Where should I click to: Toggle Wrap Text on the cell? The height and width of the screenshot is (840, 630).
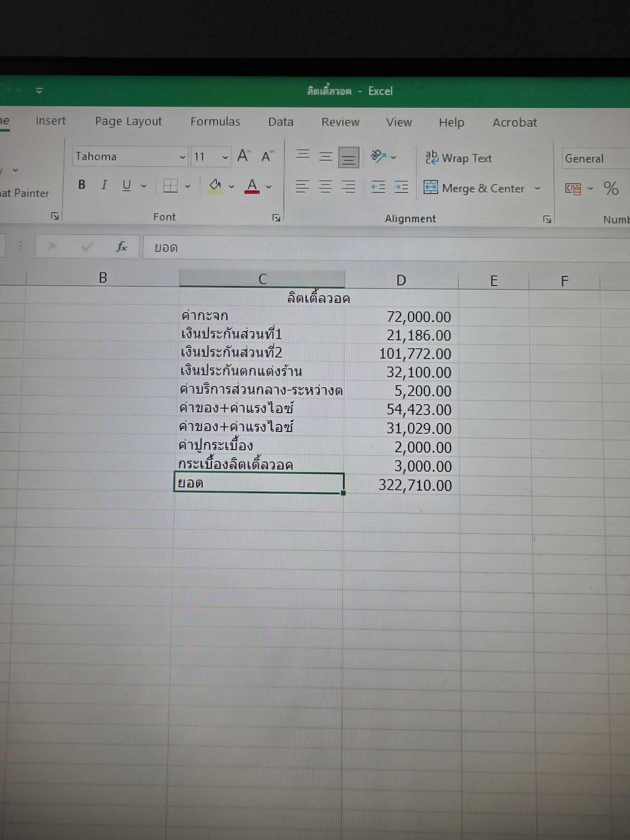(459, 158)
